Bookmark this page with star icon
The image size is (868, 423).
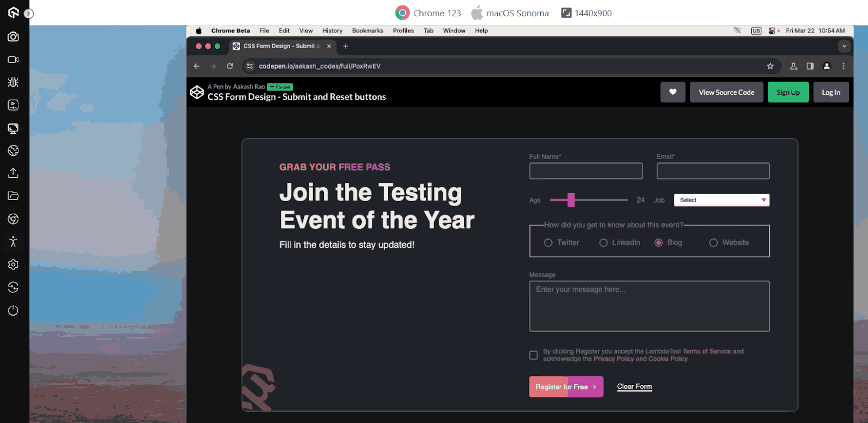[x=770, y=66]
